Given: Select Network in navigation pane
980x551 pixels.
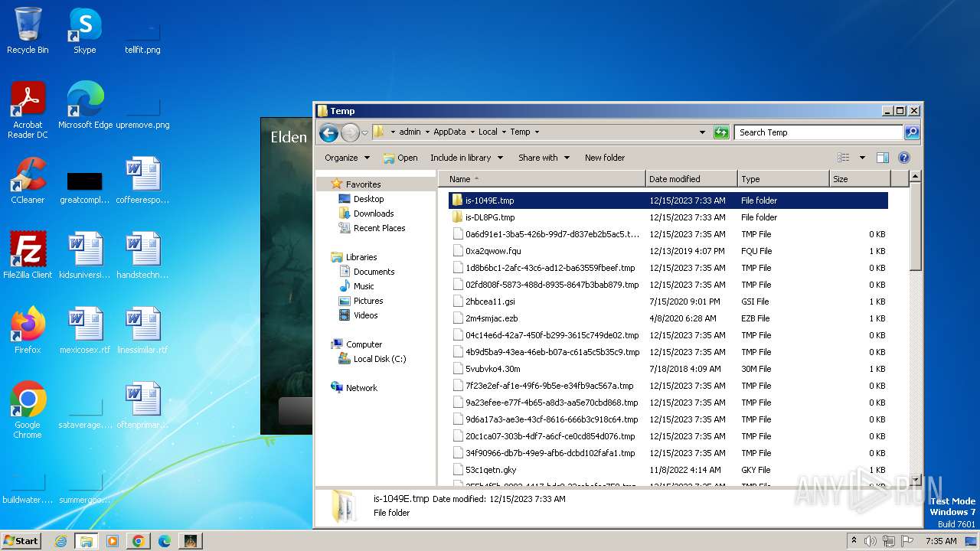Looking at the screenshot, I should (361, 388).
